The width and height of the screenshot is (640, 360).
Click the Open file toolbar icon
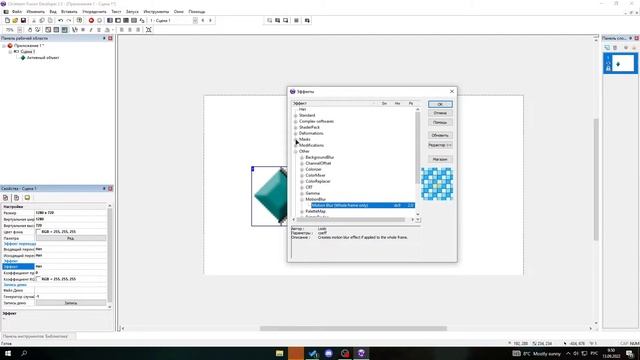tap(15, 20)
